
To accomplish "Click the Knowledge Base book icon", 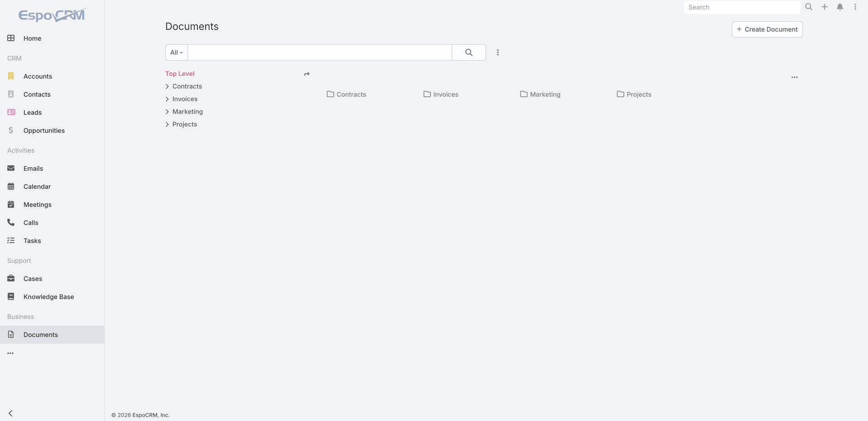I will click(x=11, y=296).
